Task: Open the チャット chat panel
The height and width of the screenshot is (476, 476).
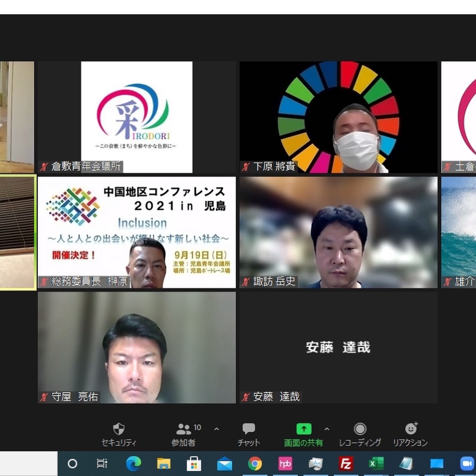Action: pos(248,429)
